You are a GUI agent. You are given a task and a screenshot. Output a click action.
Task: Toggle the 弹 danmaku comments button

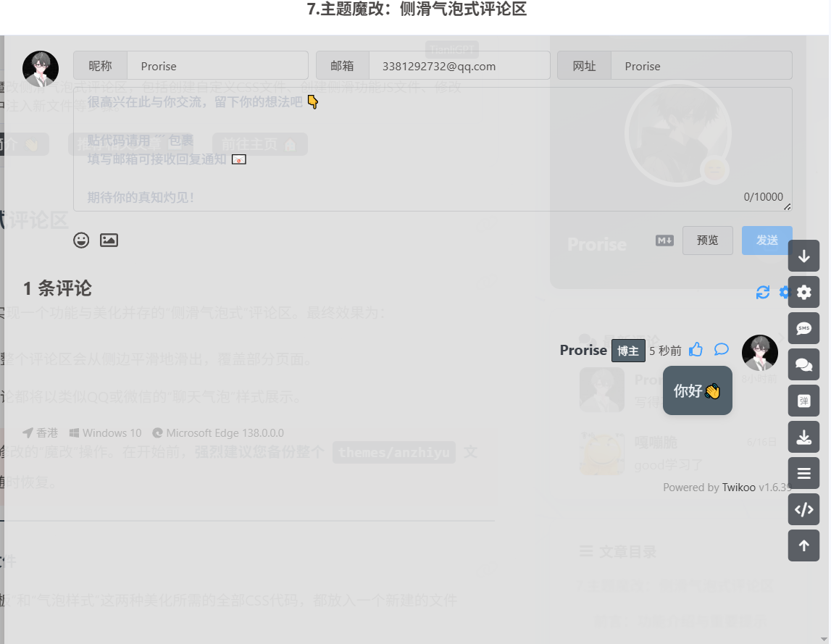(803, 401)
